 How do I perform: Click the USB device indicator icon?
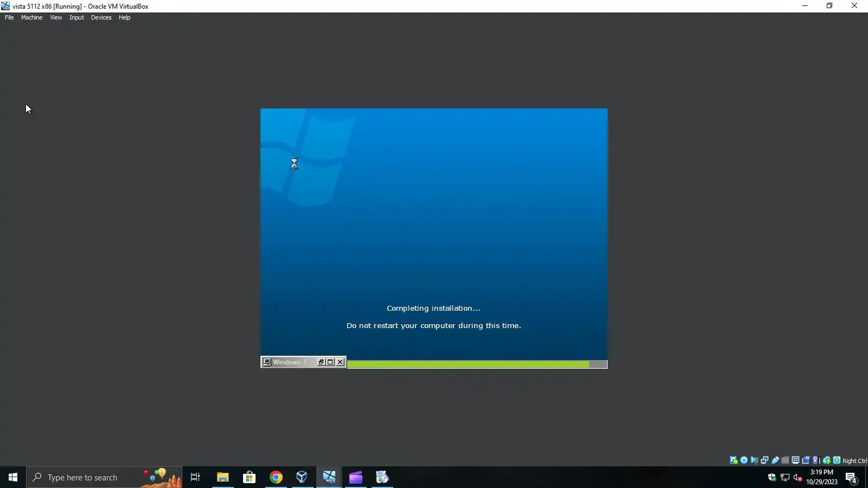(x=775, y=460)
